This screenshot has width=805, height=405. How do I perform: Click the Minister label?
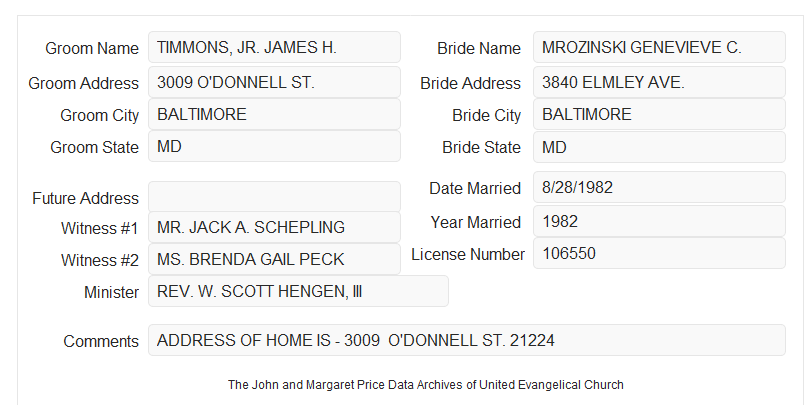pos(111,292)
